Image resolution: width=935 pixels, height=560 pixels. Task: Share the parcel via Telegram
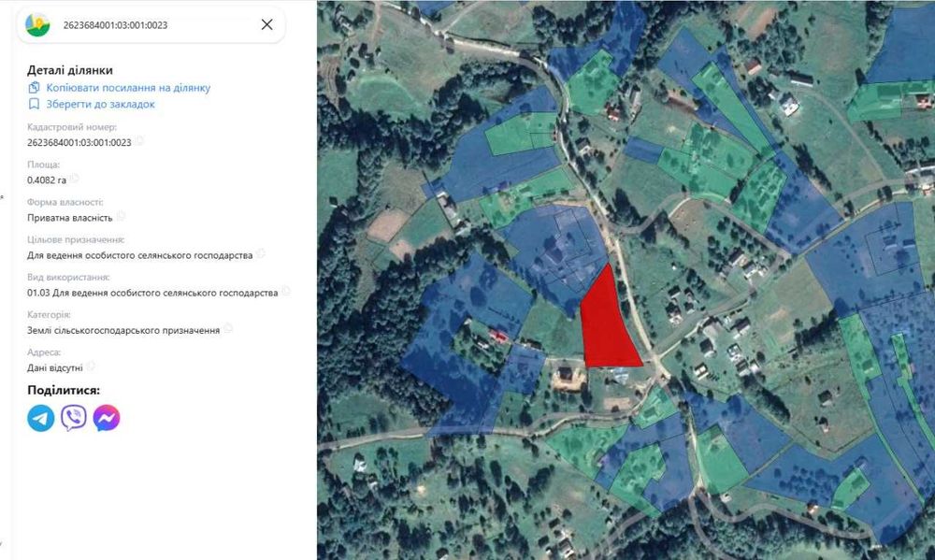[x=40, y=418]
